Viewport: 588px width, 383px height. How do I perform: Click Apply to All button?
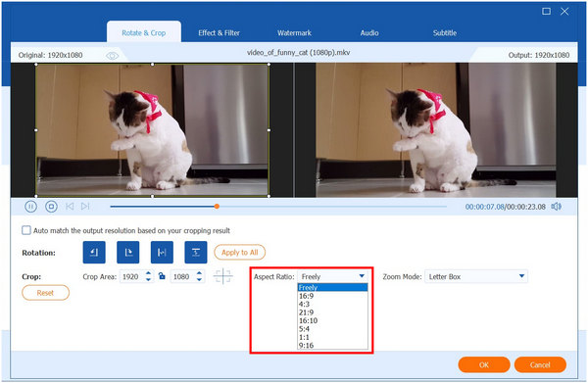(x=240, y=252)
